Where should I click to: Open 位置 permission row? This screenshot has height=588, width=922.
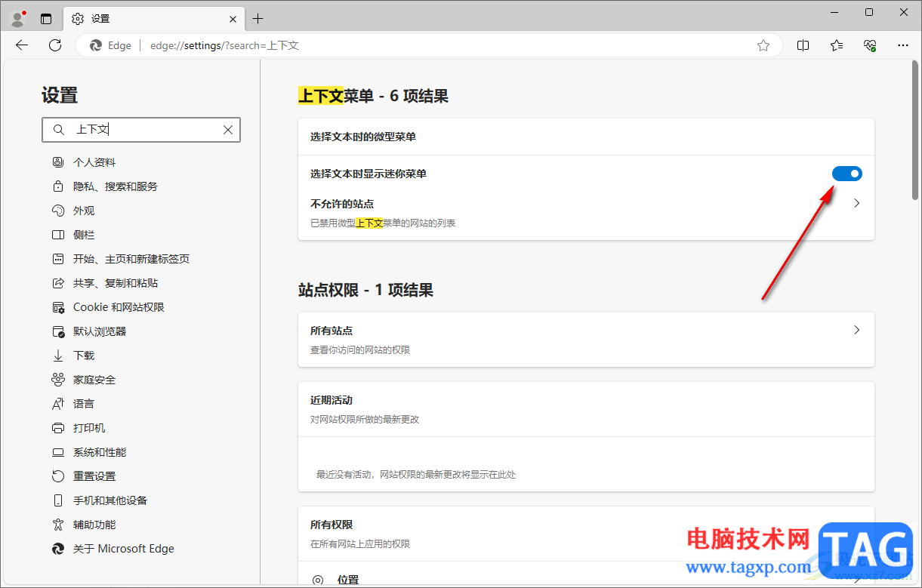pos(586,575)
